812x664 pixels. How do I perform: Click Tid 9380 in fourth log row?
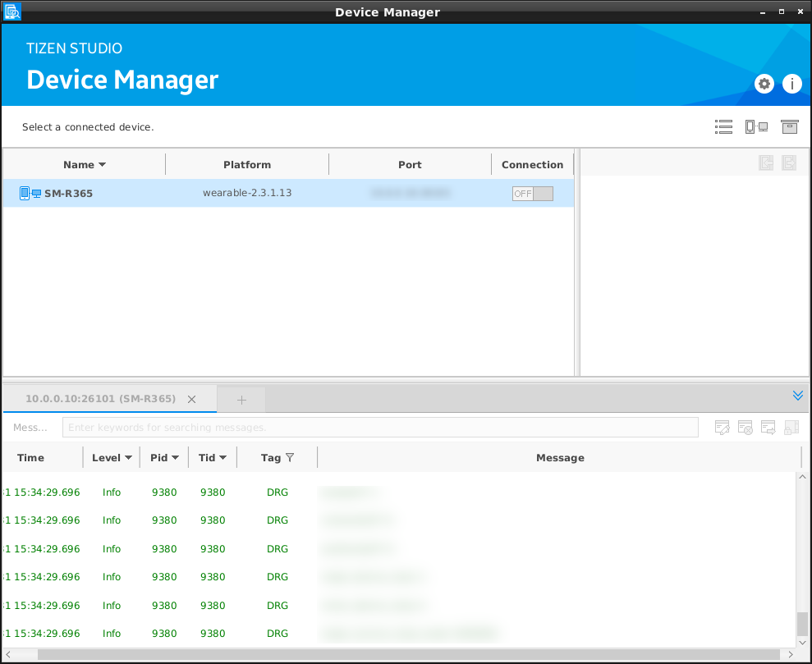pos(213,576)
